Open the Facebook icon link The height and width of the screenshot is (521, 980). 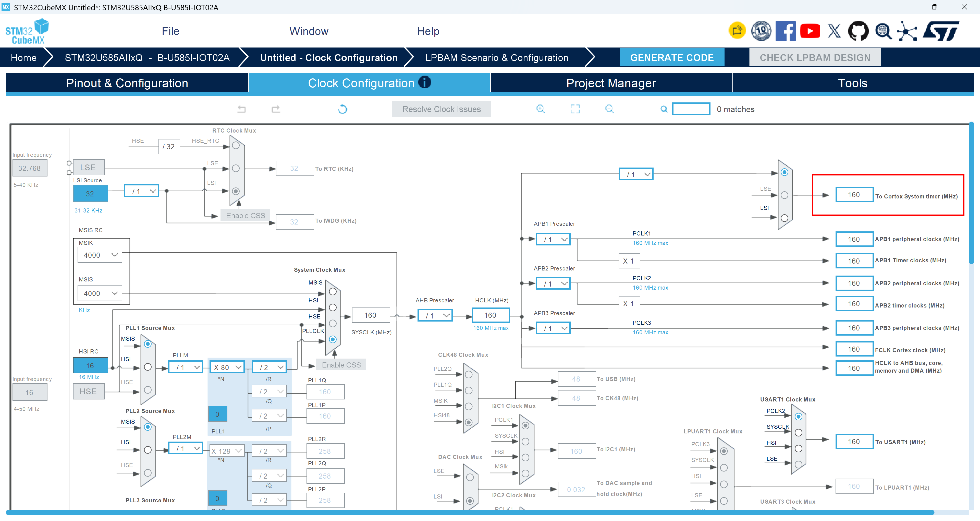tap(785, 31)
